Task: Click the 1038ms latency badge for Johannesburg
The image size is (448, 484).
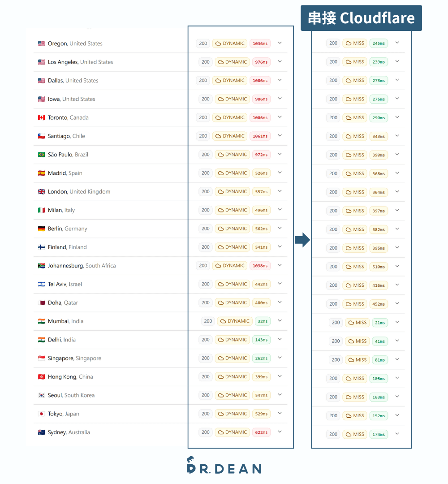Action: pyautogui.click(x=260, y=266)
